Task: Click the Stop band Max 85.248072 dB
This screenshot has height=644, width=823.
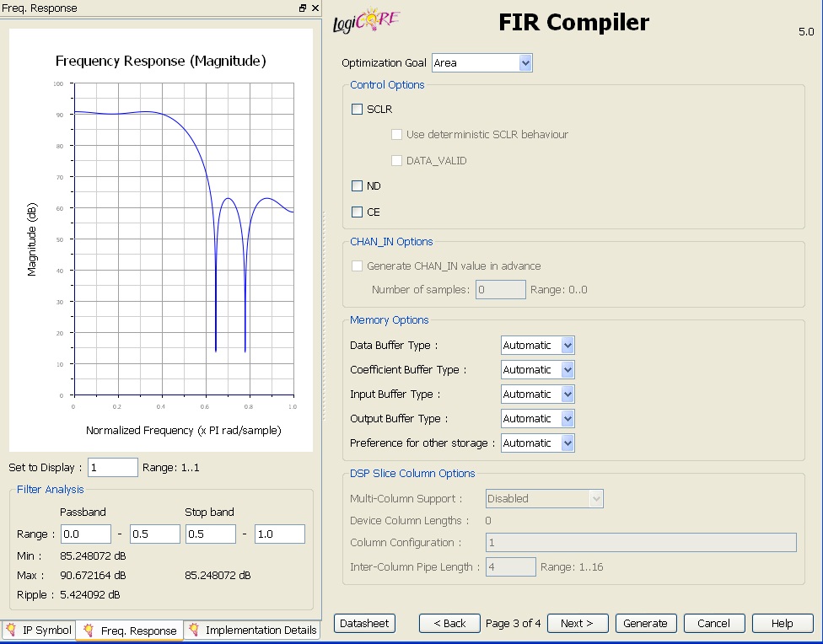Action: (218, 575)
